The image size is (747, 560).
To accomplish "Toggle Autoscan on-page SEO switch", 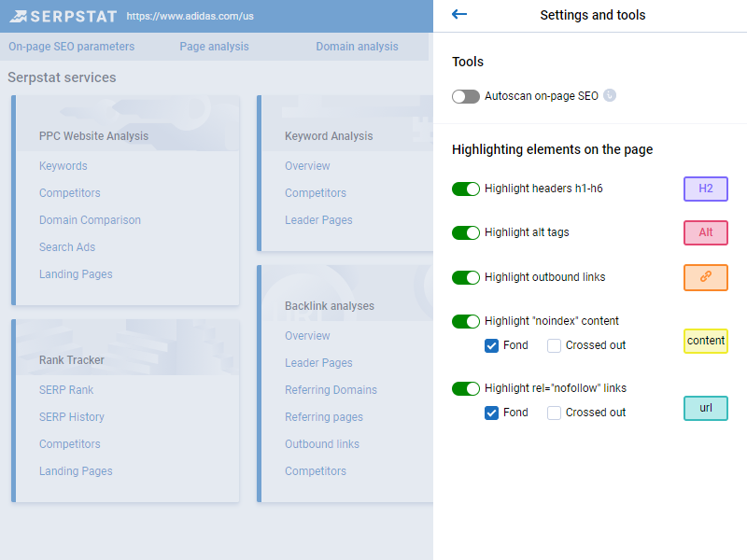I will click(465, 97).
